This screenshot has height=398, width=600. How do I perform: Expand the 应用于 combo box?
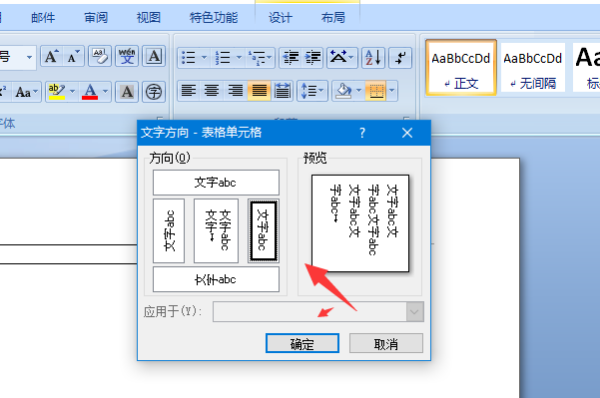[414, 312]
